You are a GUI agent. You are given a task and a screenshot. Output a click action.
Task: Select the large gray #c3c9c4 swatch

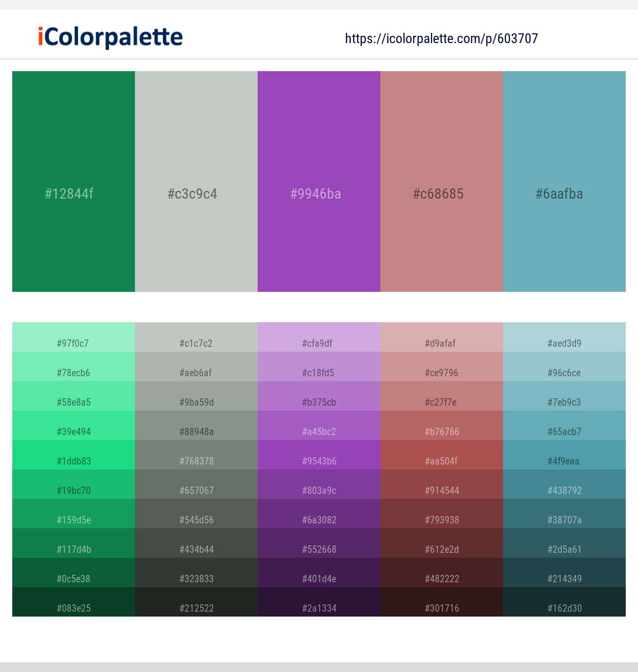click(196, 181)
